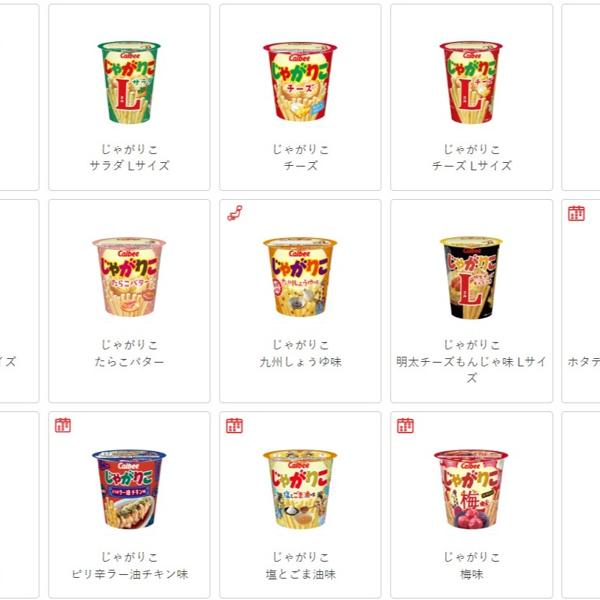Open the red チーズ cup image
This screenshot has height=600, width=600.
[300, 82]
